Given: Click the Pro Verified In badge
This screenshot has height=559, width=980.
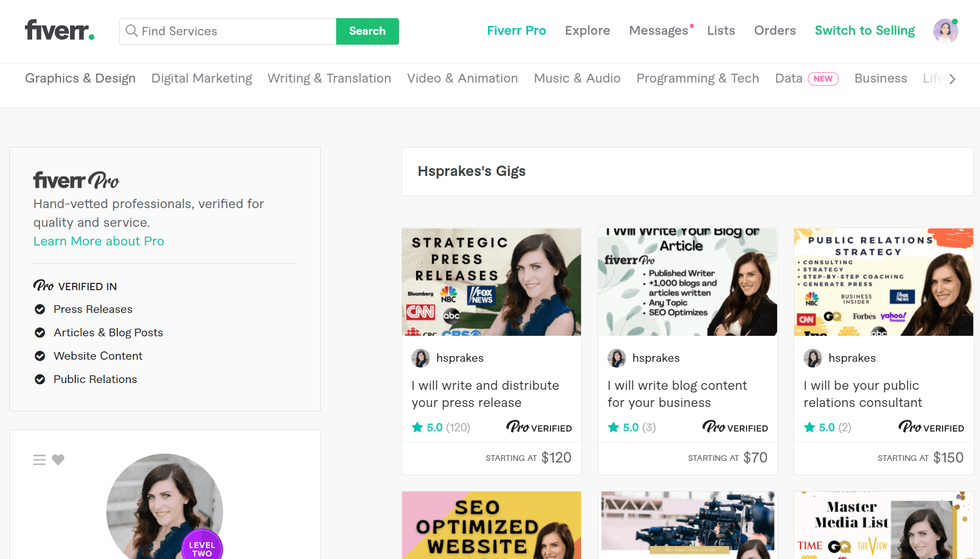Looking at the screenshot, I should 75,286.
